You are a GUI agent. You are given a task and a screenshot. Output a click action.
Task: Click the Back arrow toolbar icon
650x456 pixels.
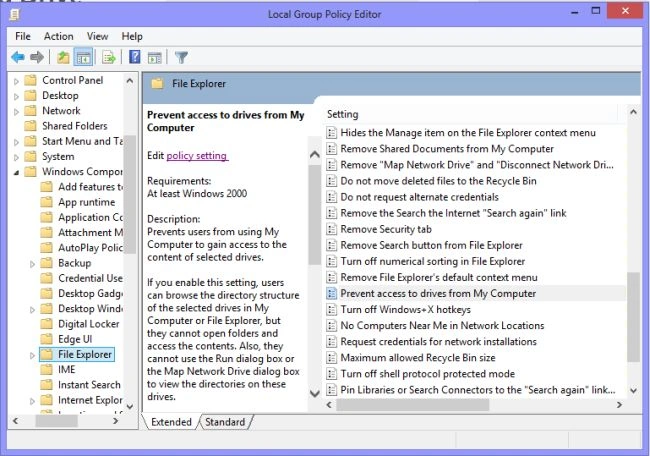[x=18, y=57]
